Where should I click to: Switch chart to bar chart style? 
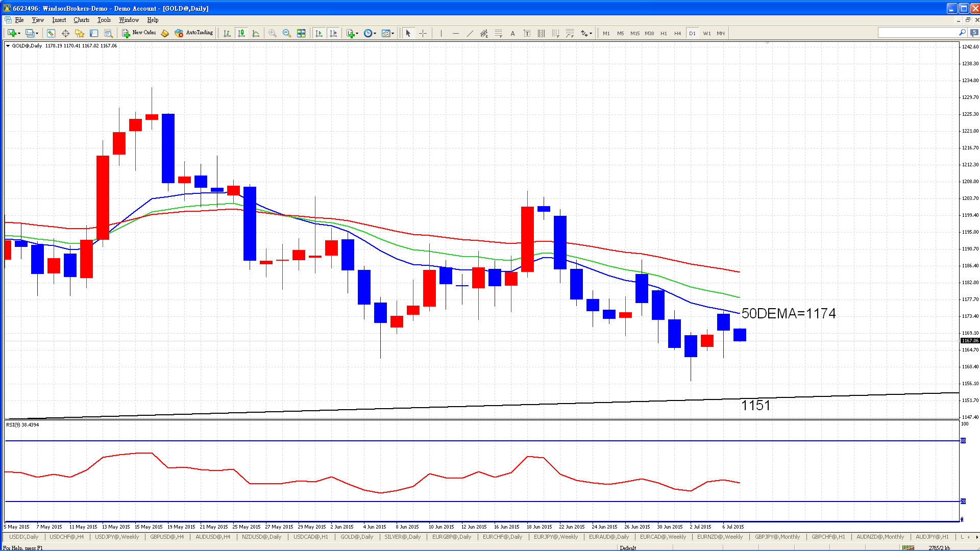(x=227, y=33)
